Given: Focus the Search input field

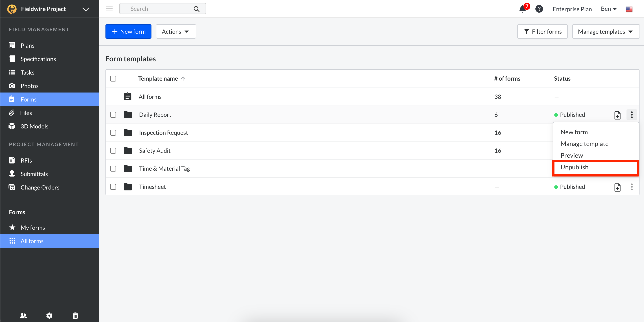Looking at the screenshot, I should (160, 9).
